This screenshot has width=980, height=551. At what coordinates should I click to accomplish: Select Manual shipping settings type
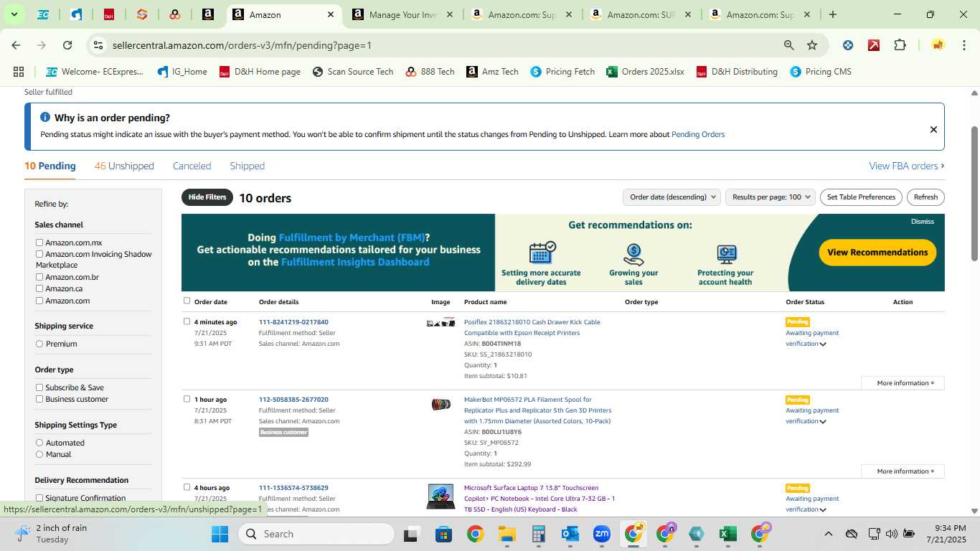[39, 454]
